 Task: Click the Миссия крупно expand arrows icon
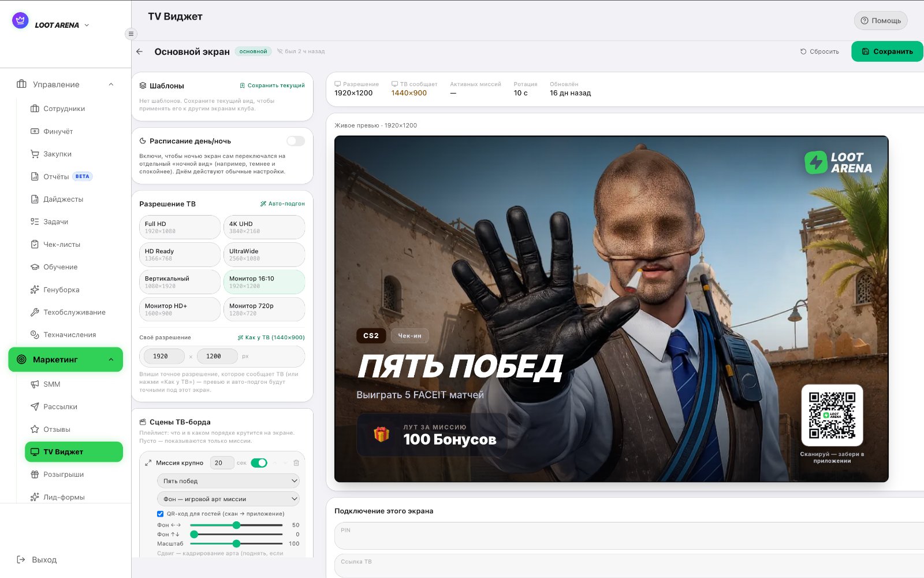pos(148,463)
